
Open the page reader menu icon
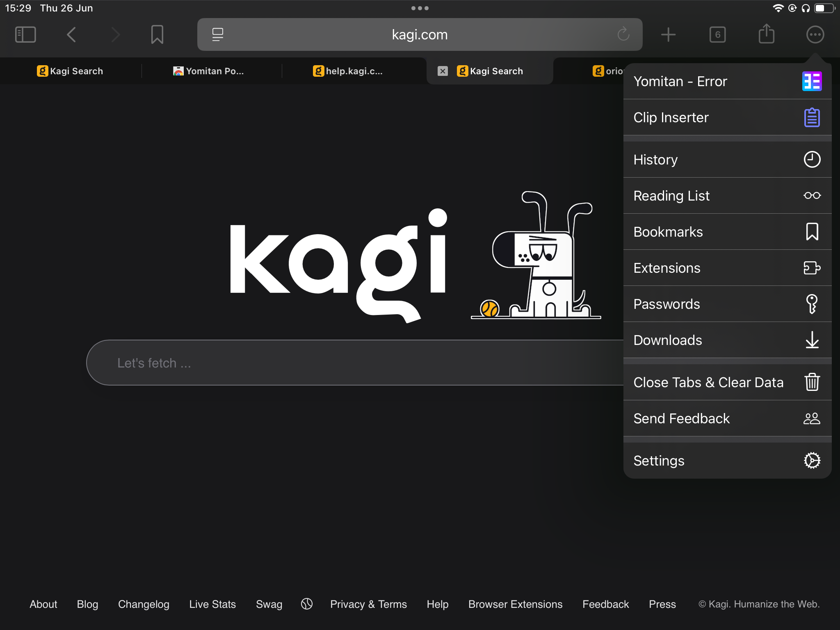218,34
